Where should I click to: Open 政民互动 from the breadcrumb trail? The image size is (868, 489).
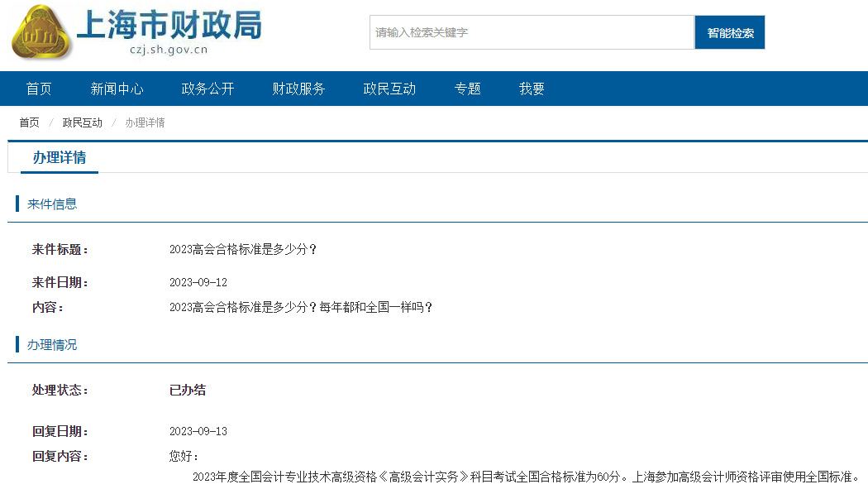point(81,122)
